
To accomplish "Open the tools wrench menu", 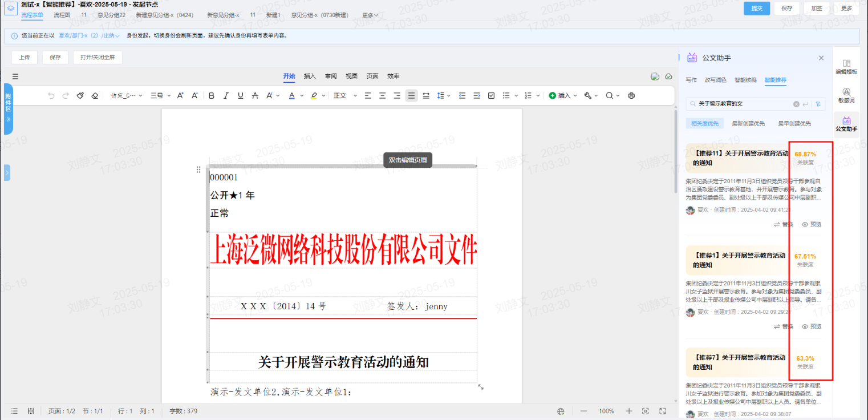I will click(591, 95).
